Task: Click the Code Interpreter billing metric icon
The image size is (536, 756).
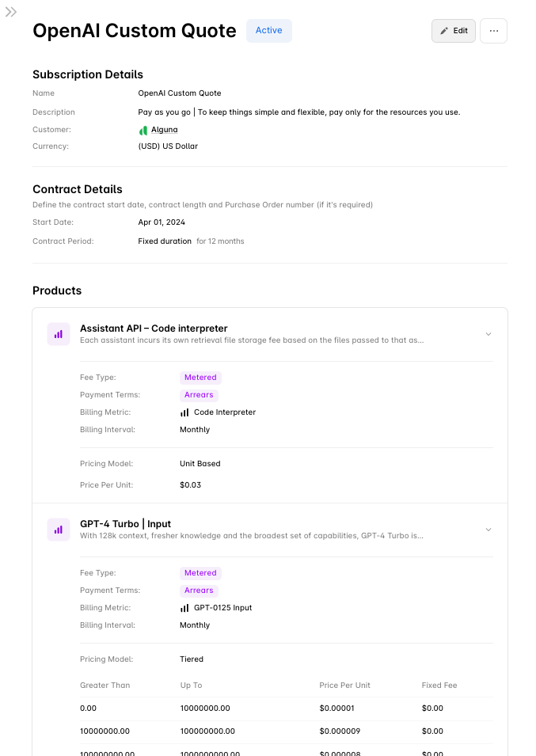Action: click(184, 412)
